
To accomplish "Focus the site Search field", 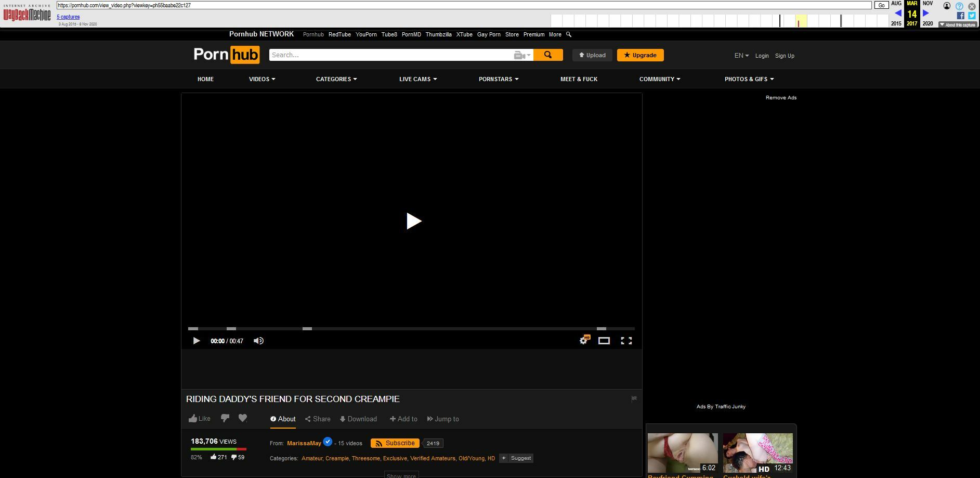I will coord(390,55).
